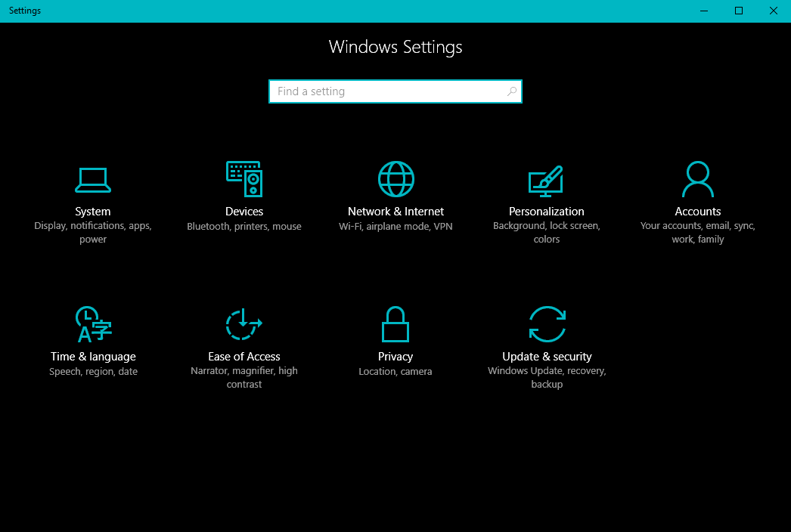Screen dimensions: 791x532
Task: Open the Accounts person icon
Action: (698, 179)
